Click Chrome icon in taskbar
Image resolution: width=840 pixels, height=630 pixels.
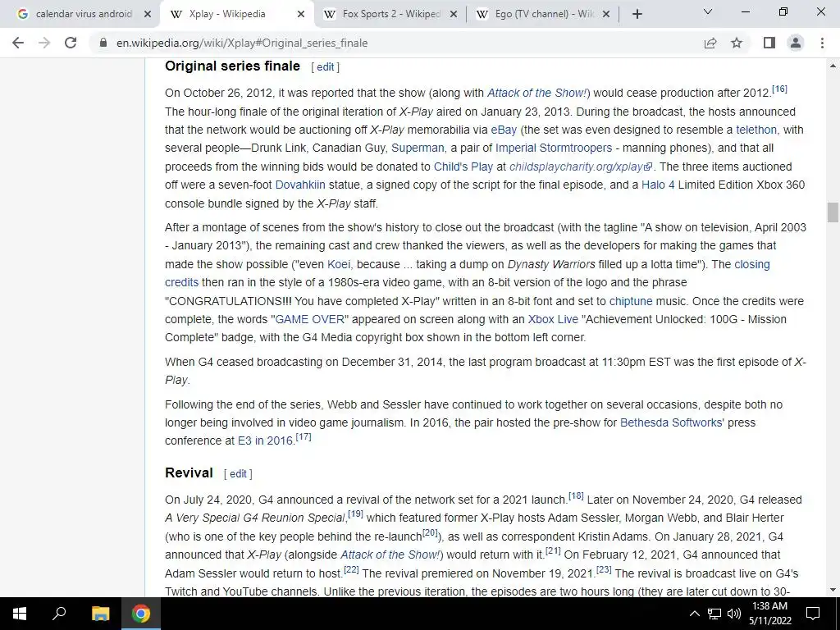point(141,614)
